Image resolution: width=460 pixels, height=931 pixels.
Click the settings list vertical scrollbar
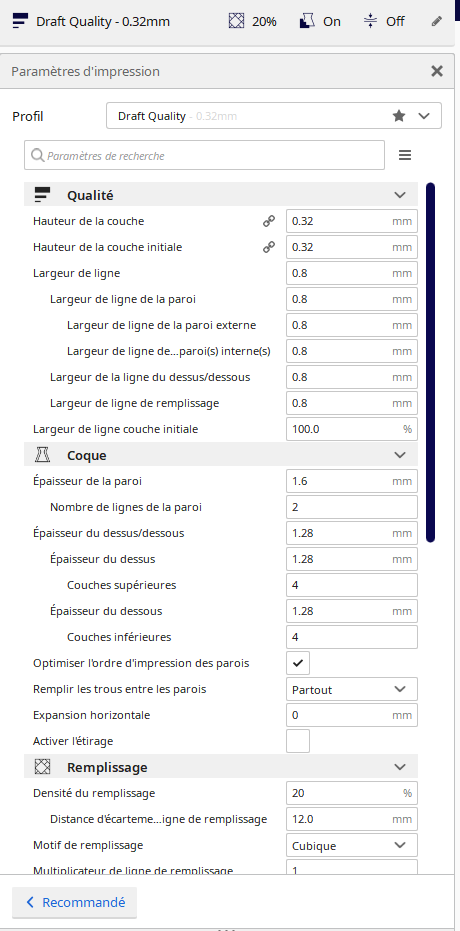[430, 362]
